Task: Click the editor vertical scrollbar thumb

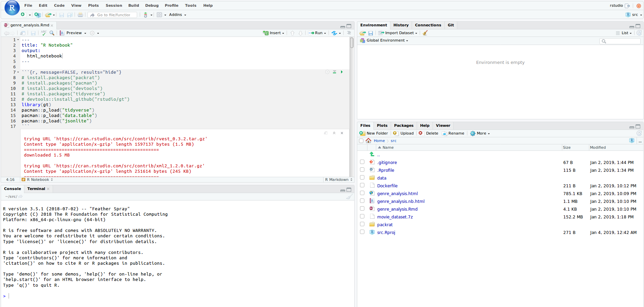Action: click(352, 43)
